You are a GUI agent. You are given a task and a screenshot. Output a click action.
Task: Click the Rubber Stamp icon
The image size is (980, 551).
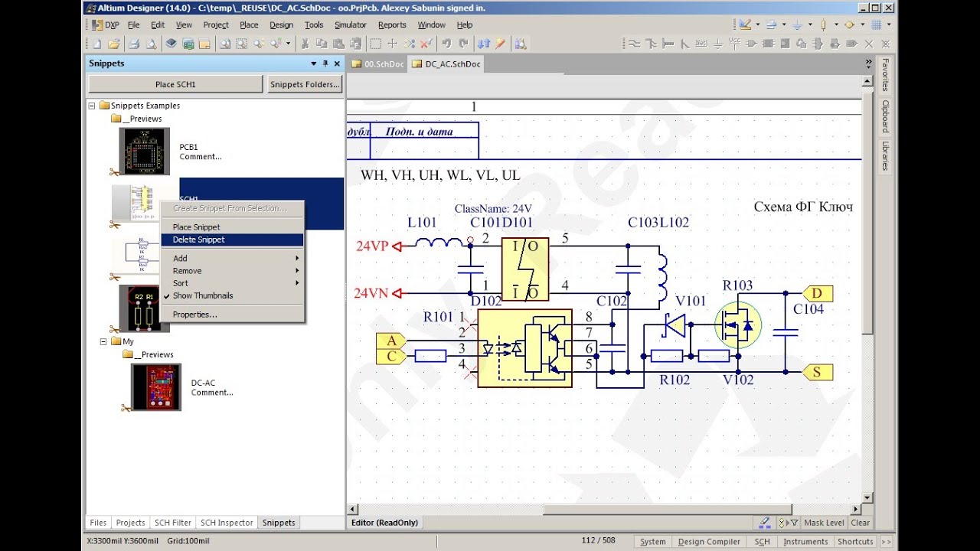355,44
